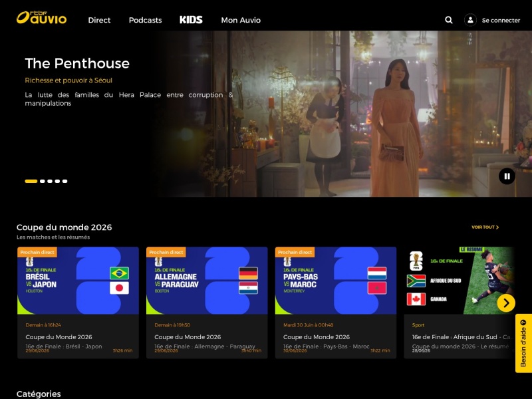
Task: Click Prochain direct badge on Brésil card
Action: [x=37, y=252]
